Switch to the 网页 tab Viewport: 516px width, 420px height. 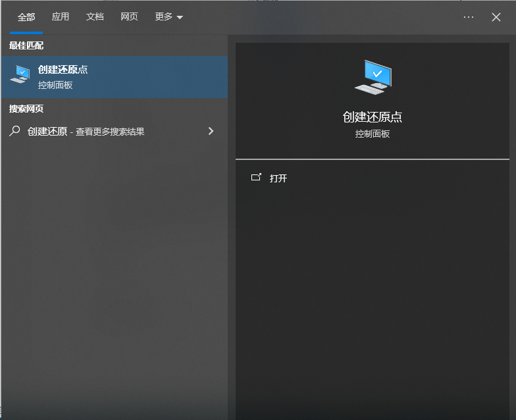(x=129, y=16)
